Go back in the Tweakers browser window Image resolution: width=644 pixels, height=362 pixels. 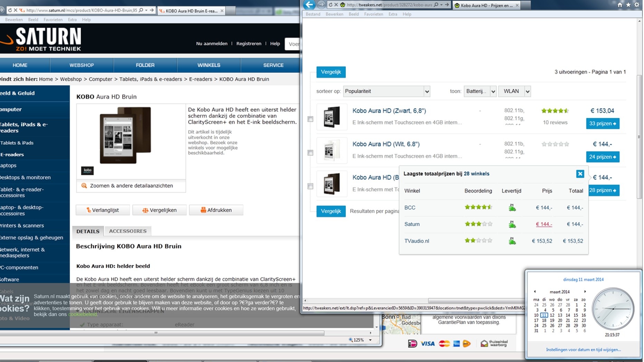point(310,5)
